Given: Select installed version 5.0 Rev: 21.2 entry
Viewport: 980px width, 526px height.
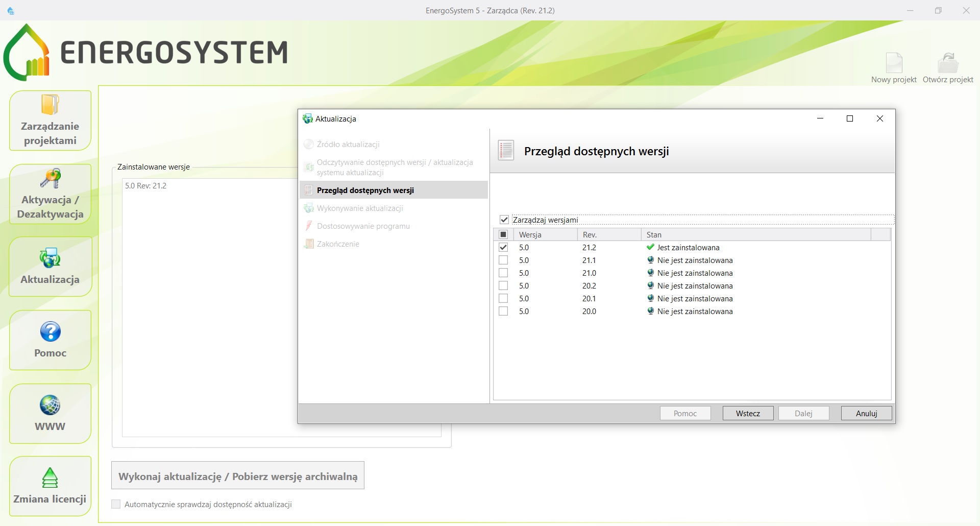Looking at the screenshot, I should point(145,185).
